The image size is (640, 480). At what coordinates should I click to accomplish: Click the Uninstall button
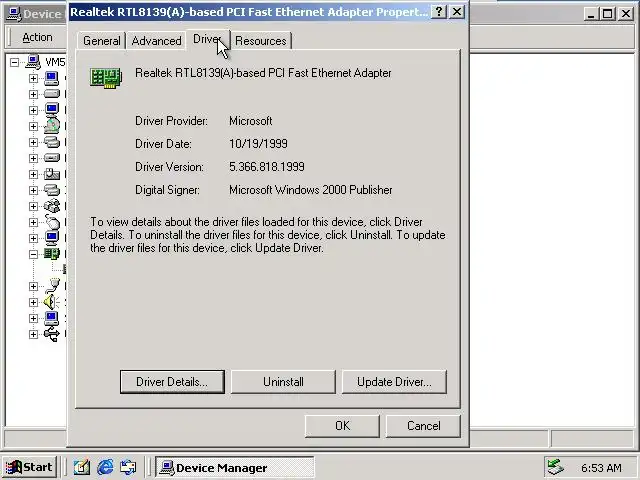click(x=283, y=382)
